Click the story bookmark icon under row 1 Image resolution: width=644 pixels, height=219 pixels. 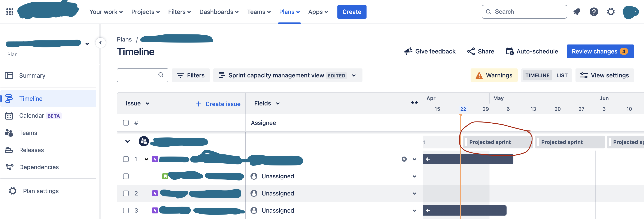click(165, 176)
